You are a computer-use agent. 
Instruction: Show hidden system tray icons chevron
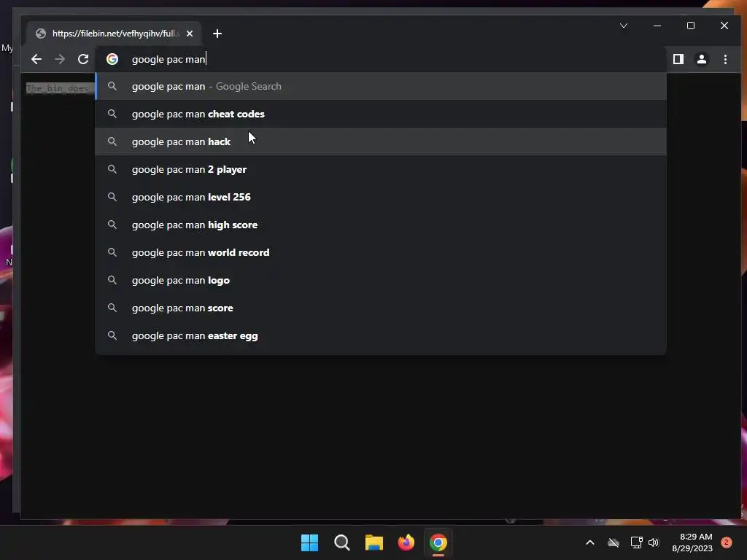589,542
